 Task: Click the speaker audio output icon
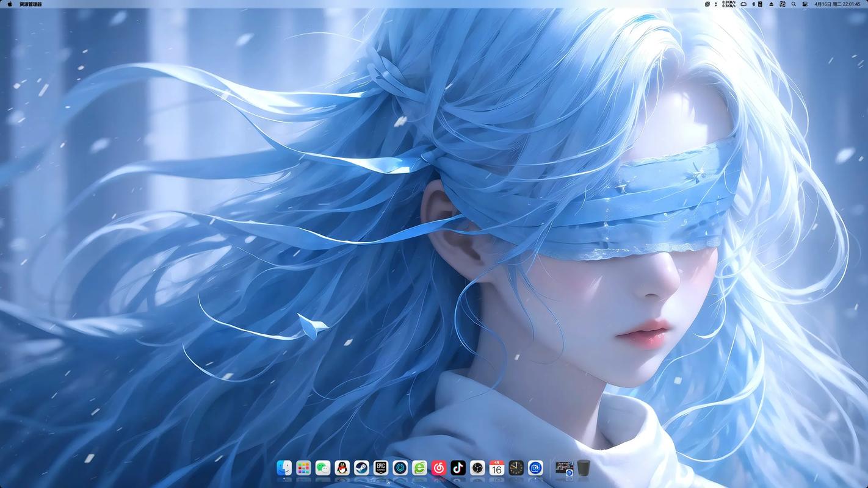[760, 4]
